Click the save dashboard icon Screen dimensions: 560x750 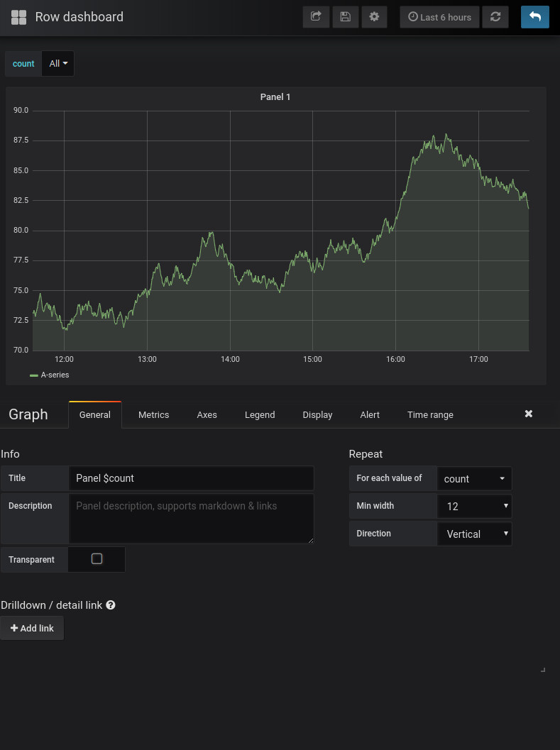click(345, 16)
